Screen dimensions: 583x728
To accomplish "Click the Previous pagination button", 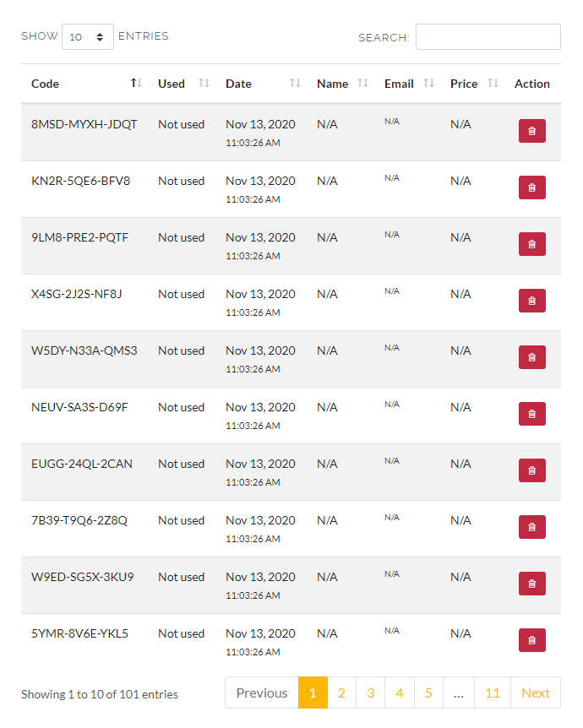I will pos(262,693).
